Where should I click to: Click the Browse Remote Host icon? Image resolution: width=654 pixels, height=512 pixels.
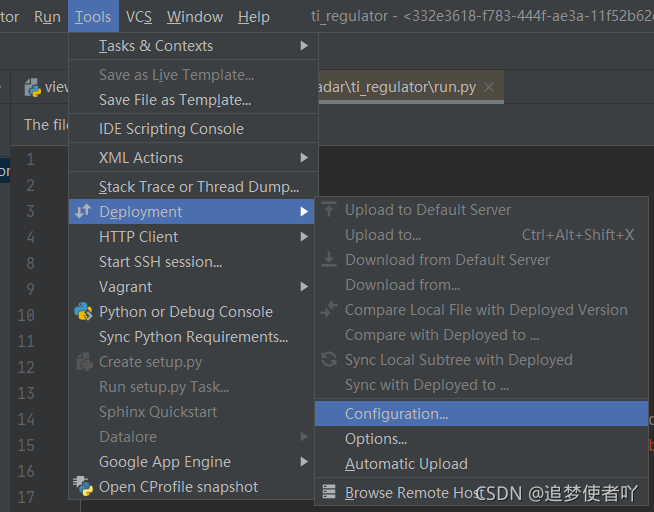click(x=329, y=492)
